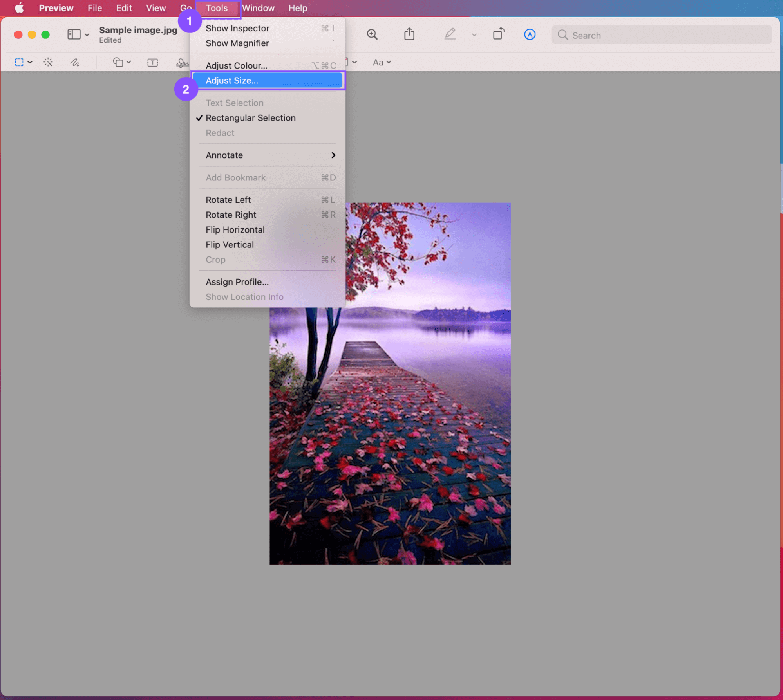
Task: Select Rotate Left menu entry
Action: coord(228,200)
